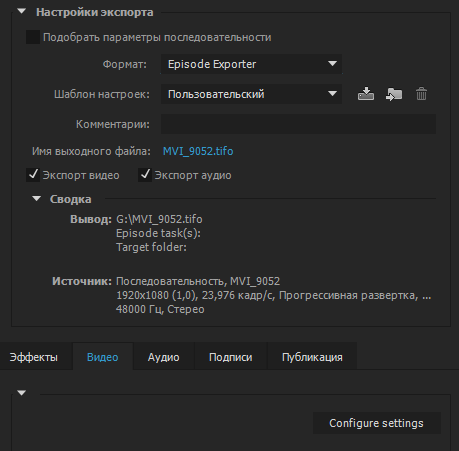Collapse the Настройки экспорта section

(22, 11)
